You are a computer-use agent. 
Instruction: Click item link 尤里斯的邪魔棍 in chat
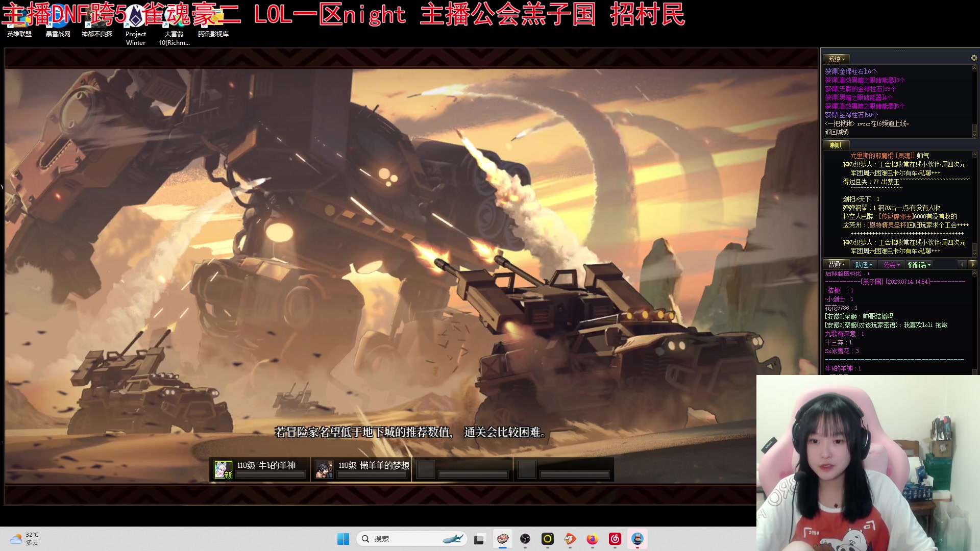883,156
